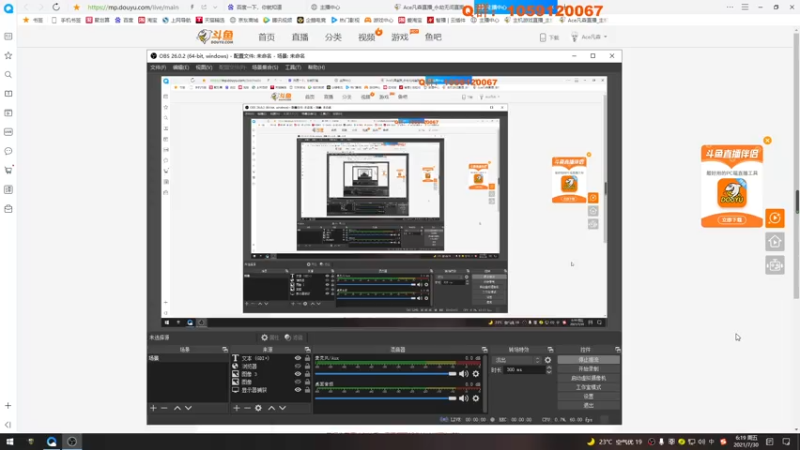Close the Douyu companion ad popup
The width and height of the screenshot is (800, 450).
coord(767,140)
